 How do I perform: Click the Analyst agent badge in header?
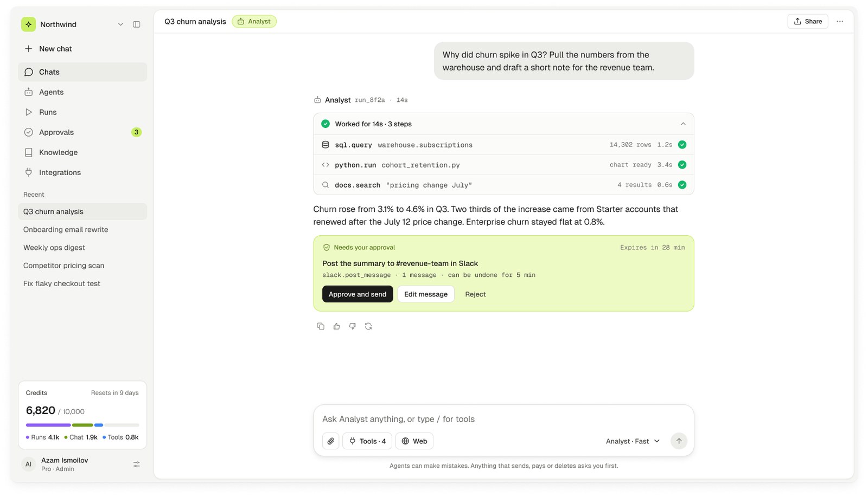tap(254, 22)
